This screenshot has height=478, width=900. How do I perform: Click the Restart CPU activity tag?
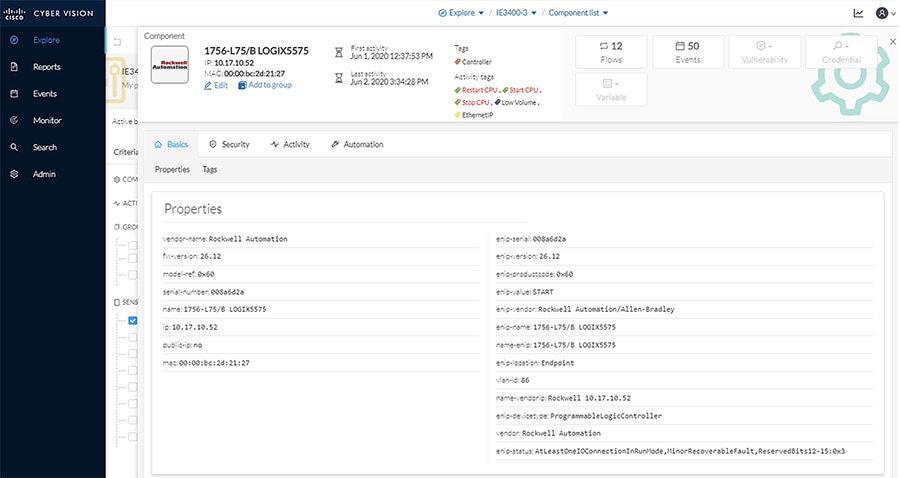476,90
